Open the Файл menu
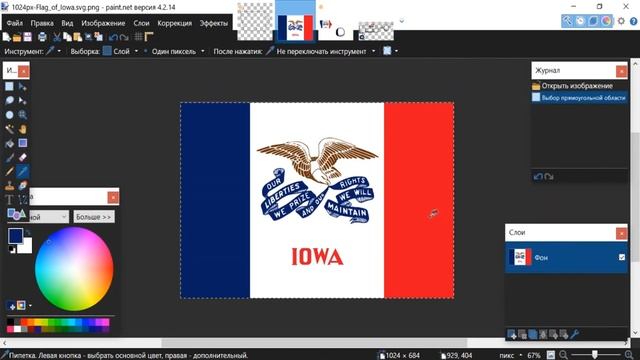 point(15,23)
